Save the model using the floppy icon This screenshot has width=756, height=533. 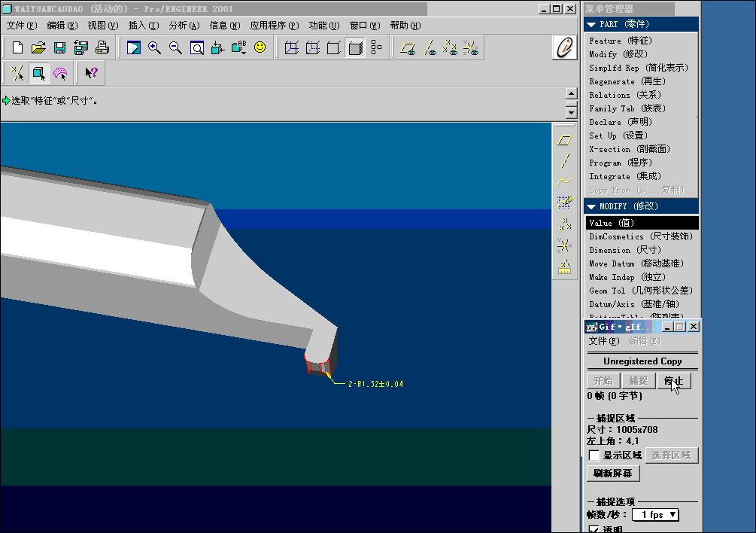[x=59, y=47]
